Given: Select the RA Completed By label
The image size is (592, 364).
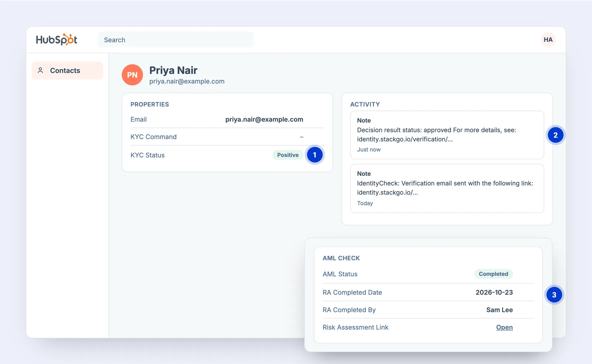Looking at the screenshot, I should (x=349, y=310).
